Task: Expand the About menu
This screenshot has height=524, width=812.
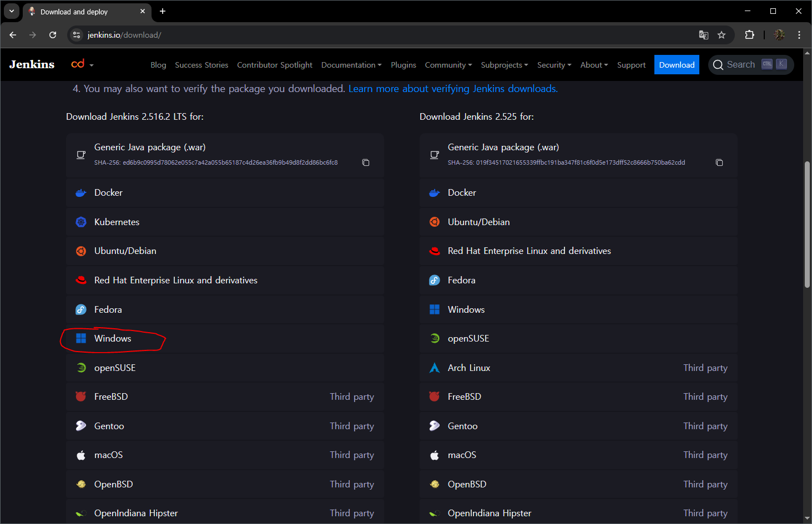Action: point(594,65)
